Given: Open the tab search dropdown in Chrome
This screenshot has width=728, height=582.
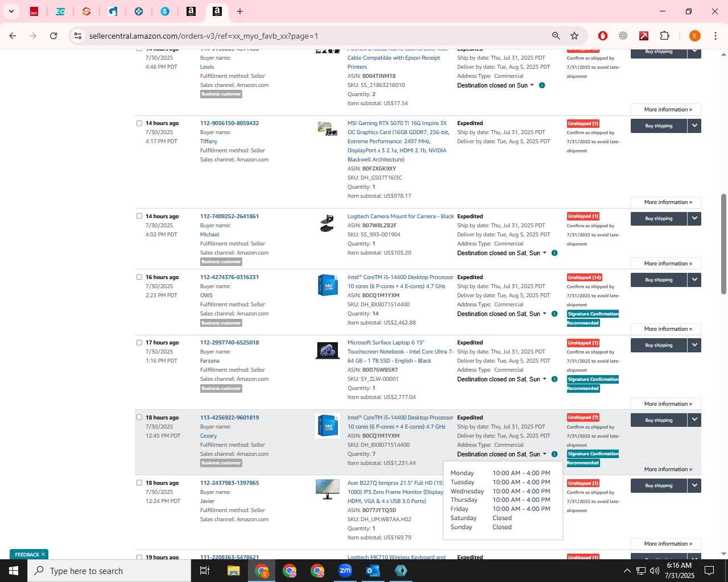Looking at the screenshot, I should (x=11, y=11).
